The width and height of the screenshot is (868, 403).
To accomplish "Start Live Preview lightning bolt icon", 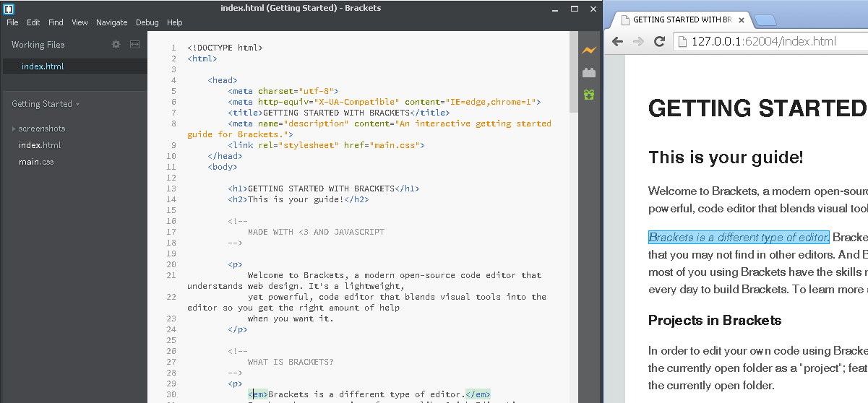I will coord(589,51).
